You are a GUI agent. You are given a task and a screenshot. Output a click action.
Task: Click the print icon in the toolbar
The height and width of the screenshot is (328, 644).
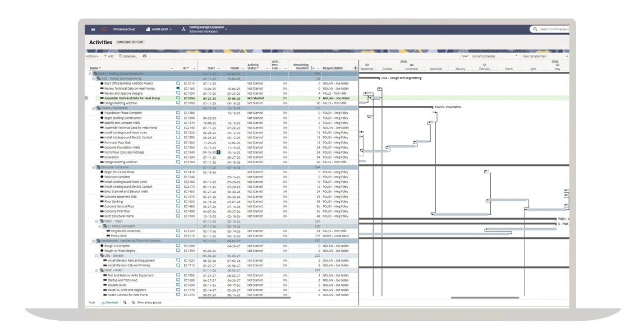pyautogui.click(x=145, y=56)
